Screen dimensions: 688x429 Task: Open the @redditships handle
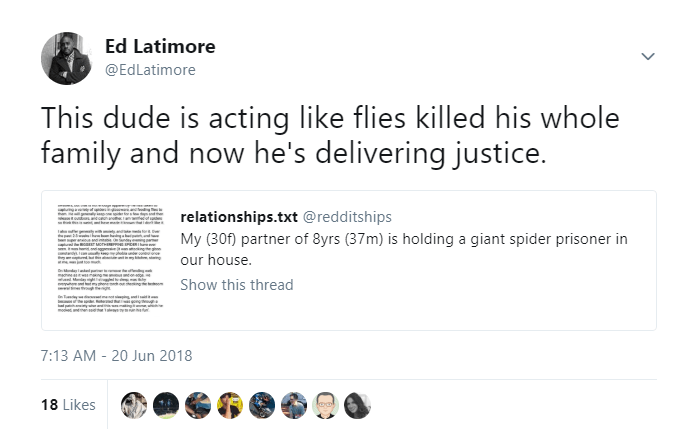point(347,217)
